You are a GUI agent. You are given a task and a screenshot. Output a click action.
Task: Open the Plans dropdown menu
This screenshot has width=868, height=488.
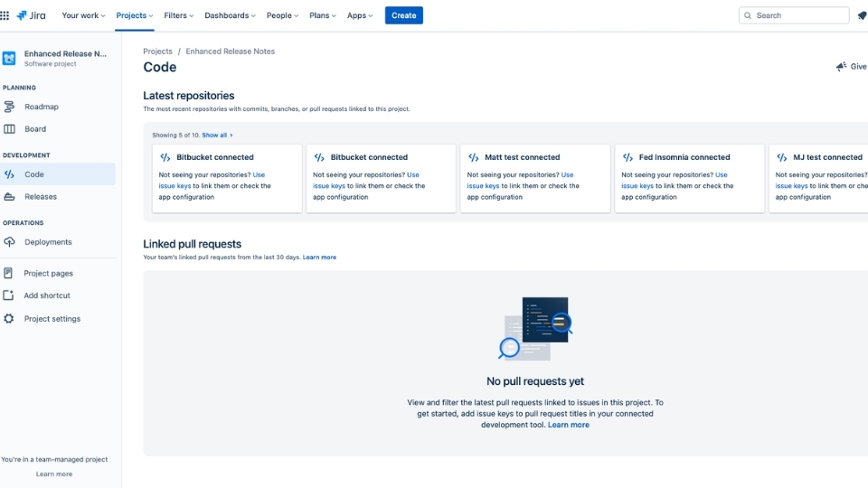[x=323, y=15]
